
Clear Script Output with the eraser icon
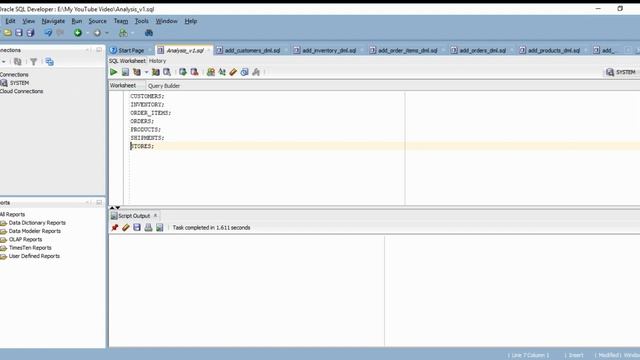[126, 228]
